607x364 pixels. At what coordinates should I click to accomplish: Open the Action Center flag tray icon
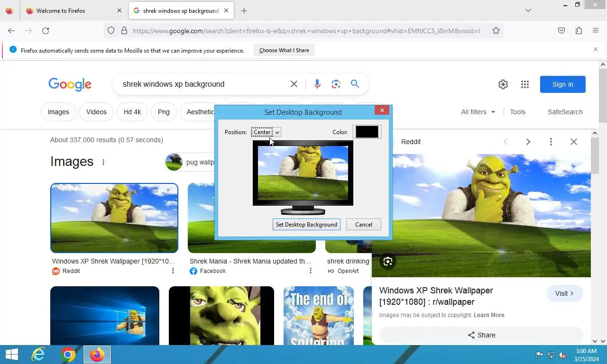pyautogui.click(x=539, y=355)
